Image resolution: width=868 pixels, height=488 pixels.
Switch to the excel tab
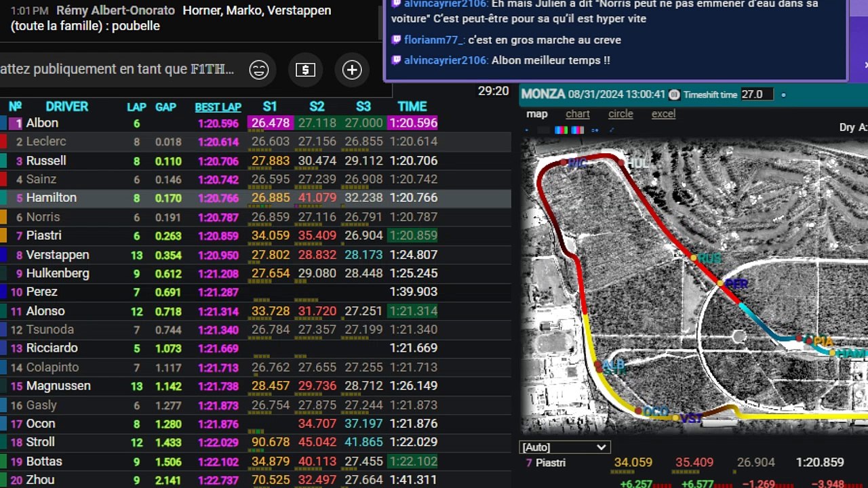663,114
